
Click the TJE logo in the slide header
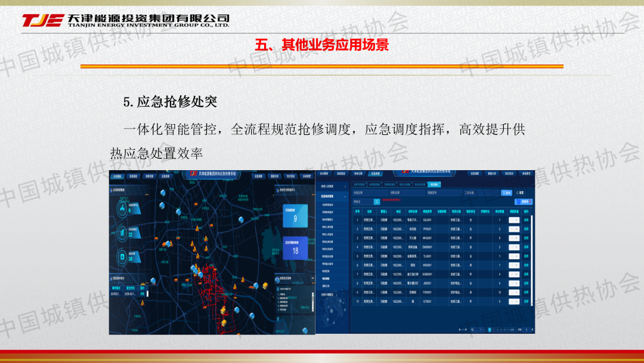42,21
